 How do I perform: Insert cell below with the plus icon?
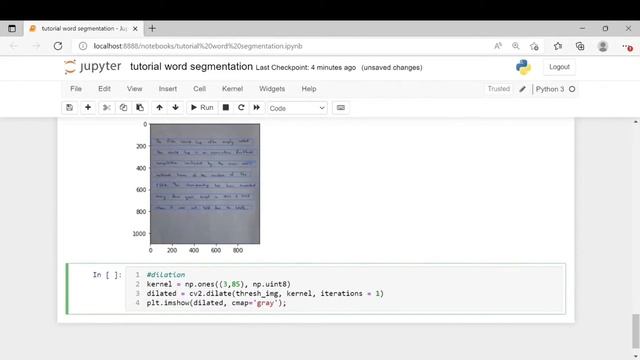click(x=88, y=108)
